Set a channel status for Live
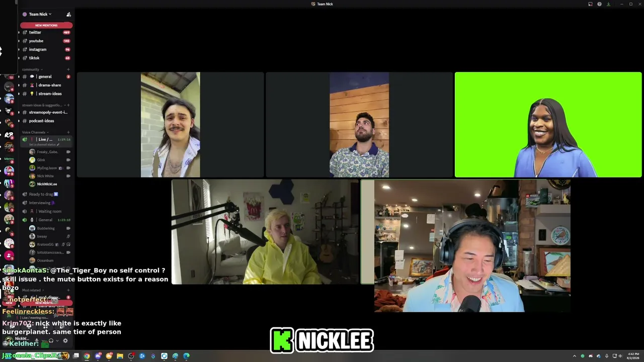The height and width of the screenshot is (362, 644). point(44,145)
